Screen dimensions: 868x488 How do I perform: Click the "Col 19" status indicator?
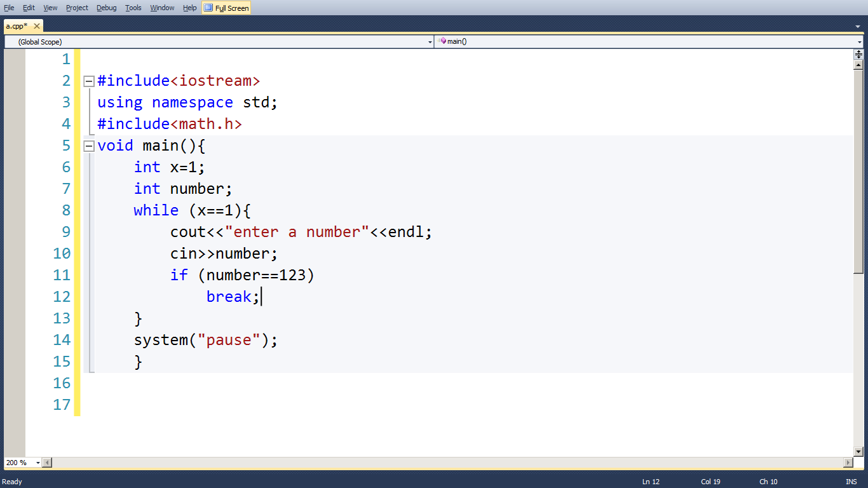click(710, 482)
